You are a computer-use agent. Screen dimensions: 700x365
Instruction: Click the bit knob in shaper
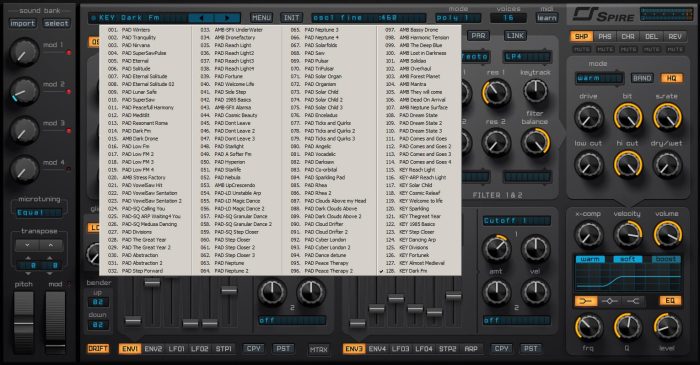tap(628, 117)
